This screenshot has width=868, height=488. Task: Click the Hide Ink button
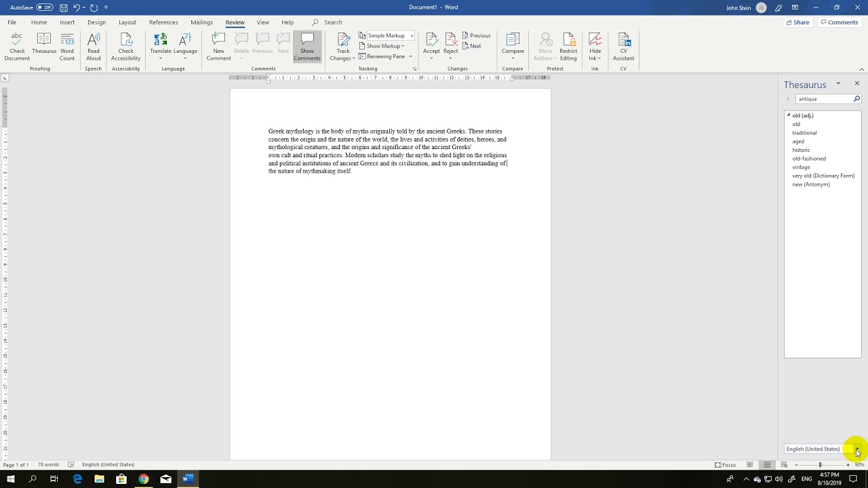[595, 47]
